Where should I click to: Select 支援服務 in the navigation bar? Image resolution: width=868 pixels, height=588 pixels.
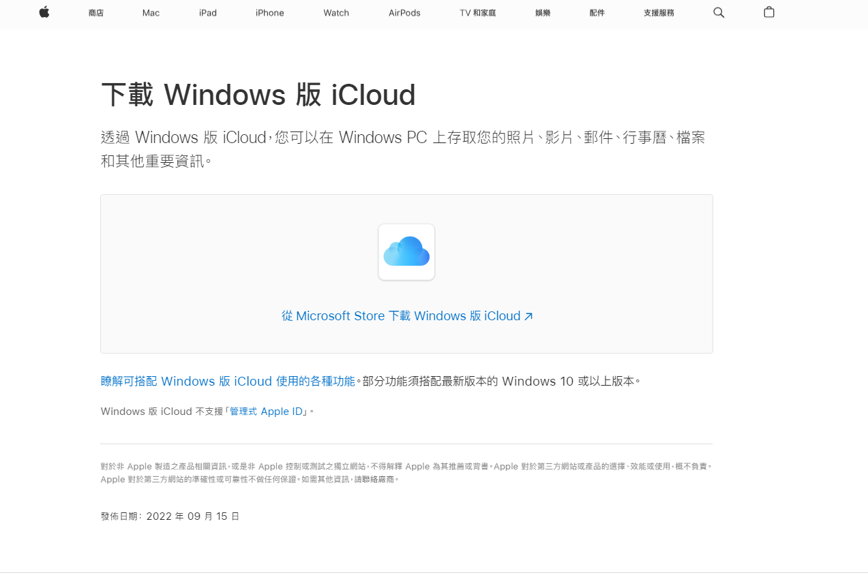[659, 13]
